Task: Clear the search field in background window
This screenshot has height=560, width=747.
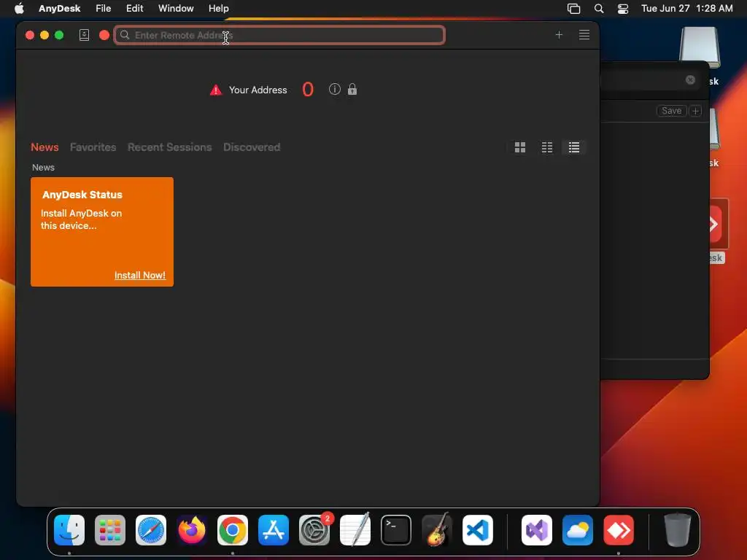Action: [690, 80]
